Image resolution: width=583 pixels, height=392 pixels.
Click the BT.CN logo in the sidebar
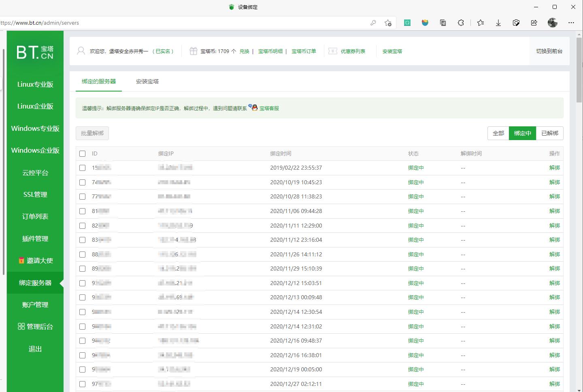(35, 52)
